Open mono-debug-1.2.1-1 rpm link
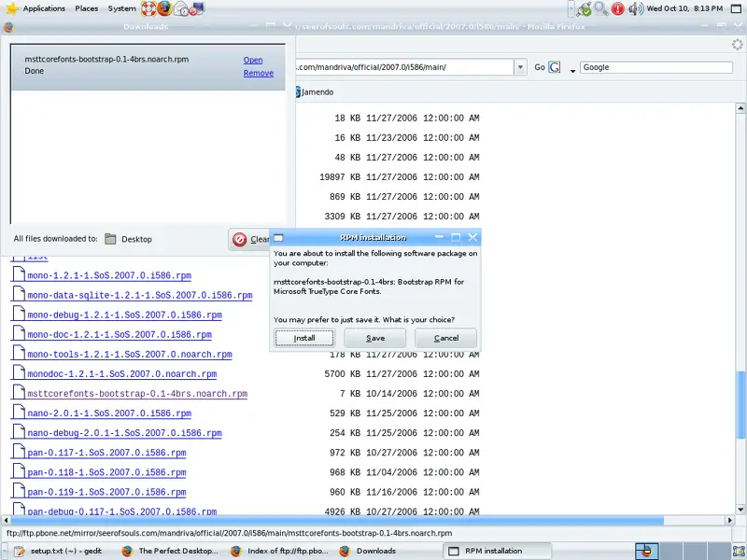This screenshot has height=560, width=747. click(x=124, y=315)
